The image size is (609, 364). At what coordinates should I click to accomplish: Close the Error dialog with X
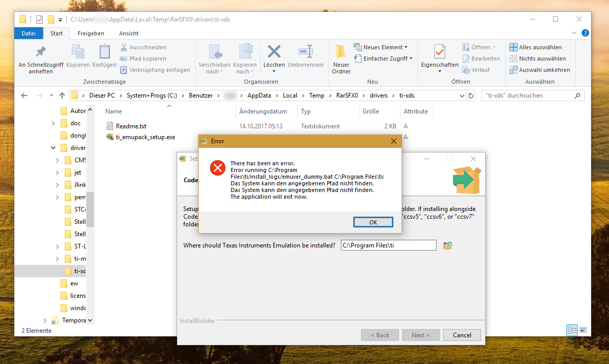pos(393,141)
